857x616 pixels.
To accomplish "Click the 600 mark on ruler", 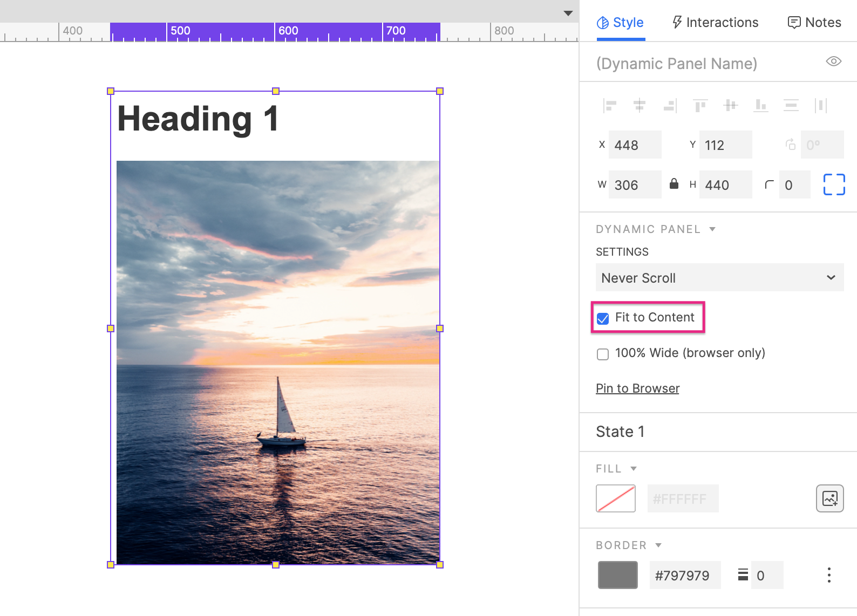I will (288, 31).
